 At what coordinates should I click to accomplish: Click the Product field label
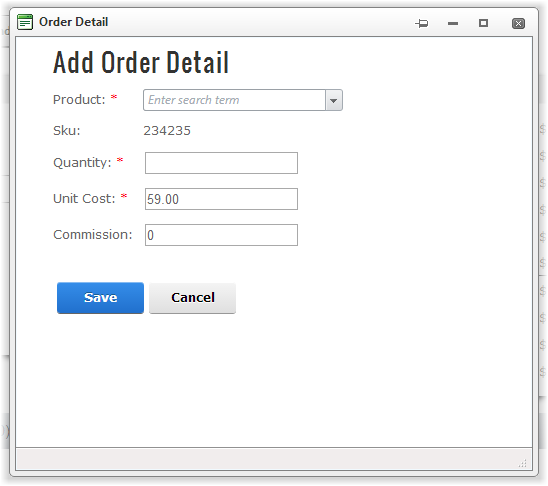pos(79,100)
